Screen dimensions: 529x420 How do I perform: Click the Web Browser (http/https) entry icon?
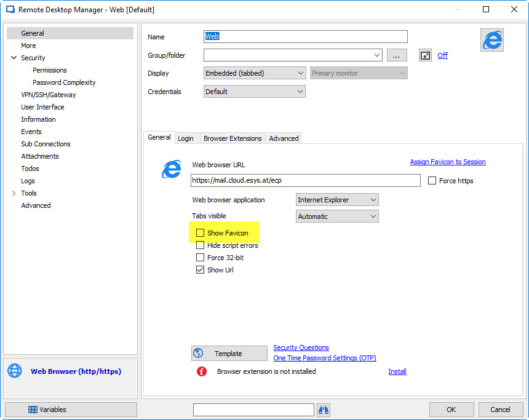14,371
